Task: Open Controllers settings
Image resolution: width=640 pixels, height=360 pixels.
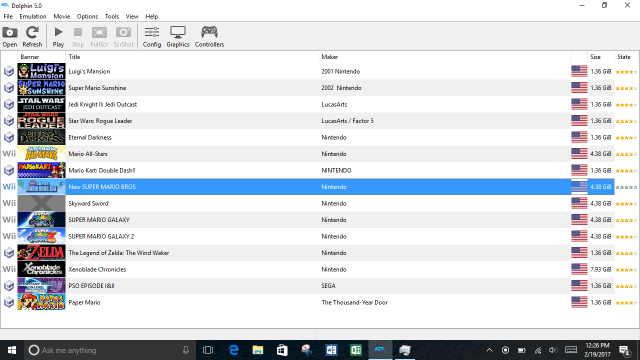Action: click(x=209, y=36)
